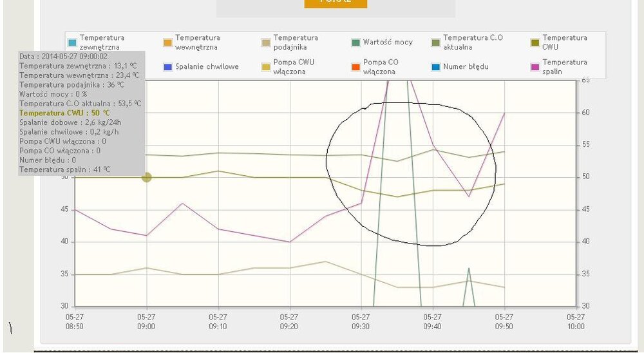Click the 05-27 09:30 x-axis label
The width and height of the screenshot is (644, 353).
(361, 321)
